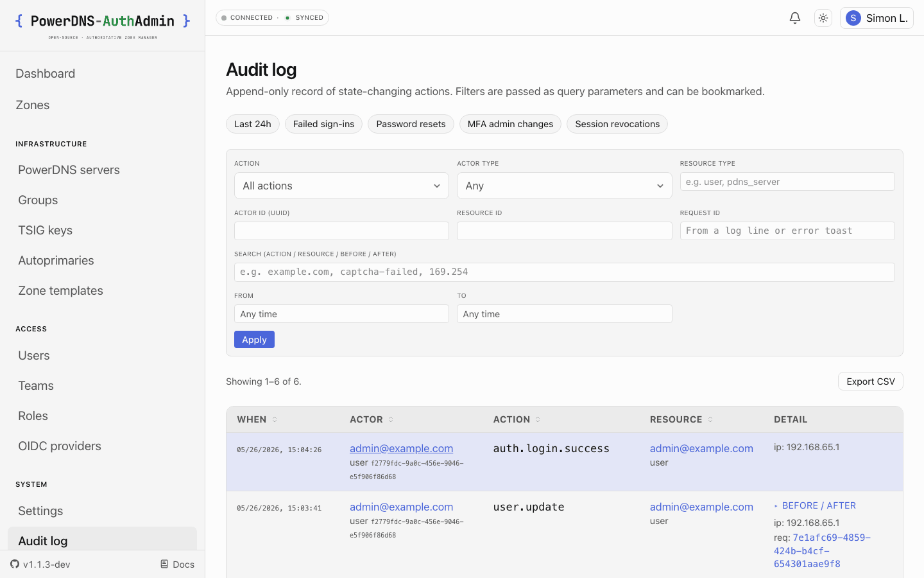Open OIDC providers page

pyautogui.click(x=60, y=446)
